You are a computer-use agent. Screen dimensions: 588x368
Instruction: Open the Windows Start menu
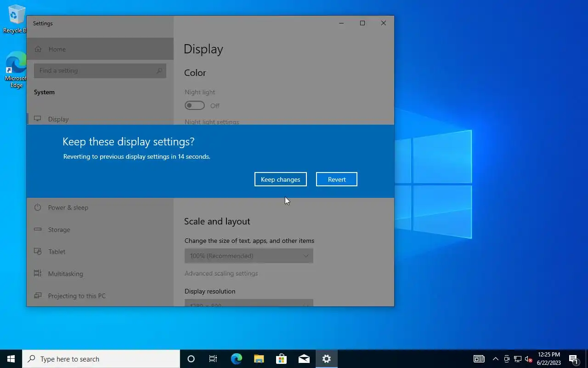pyautogui.click(x=11, y=359)
